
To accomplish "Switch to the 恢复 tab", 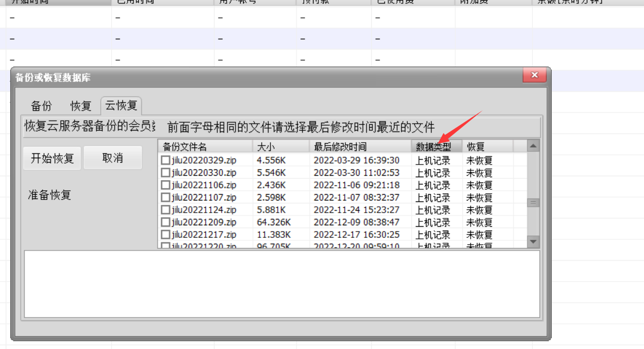I will (81, 106).
